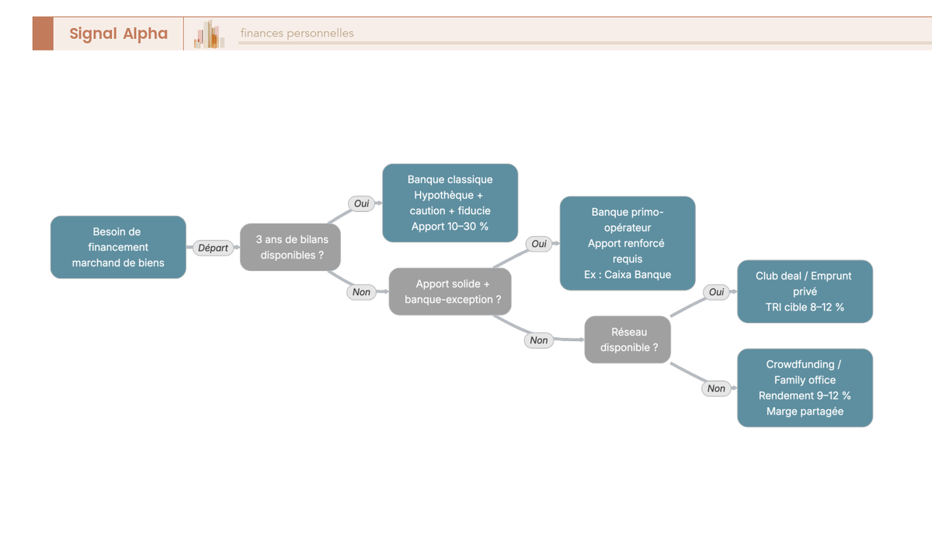Viewport: 932px width, 560px height.
Task: Click the Non label before Réseau disponible
Action: pyautogui.click(x=538, y=340)
